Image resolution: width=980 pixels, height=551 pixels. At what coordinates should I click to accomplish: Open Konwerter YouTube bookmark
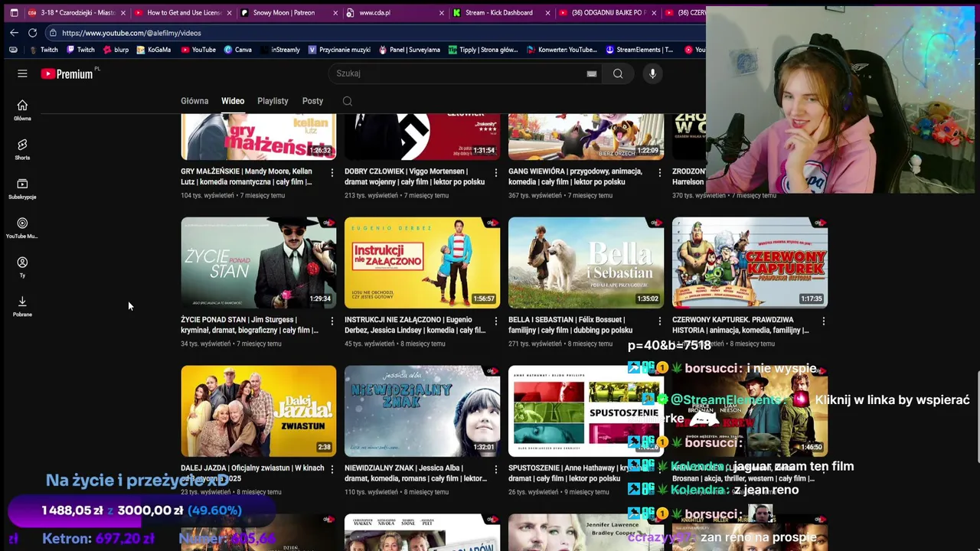[x=562, y=50]
